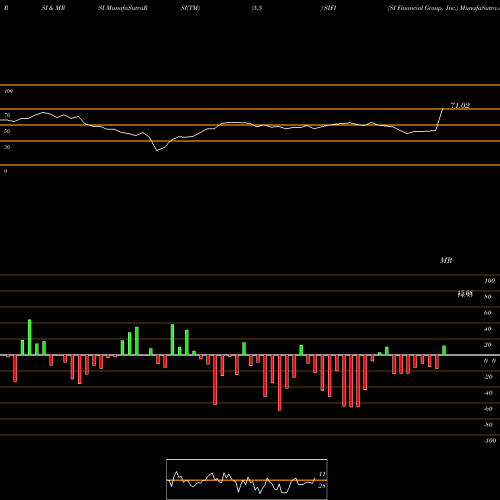This screenshot has width=500, height=500.
Task: Click the value 28 in the mini chart
Action: pos(322,486)
